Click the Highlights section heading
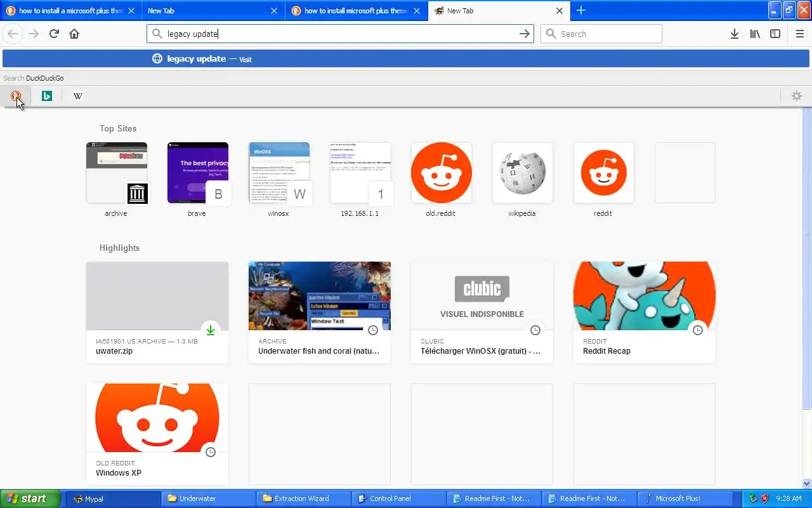The image size is (812, 508). point(119,248)
